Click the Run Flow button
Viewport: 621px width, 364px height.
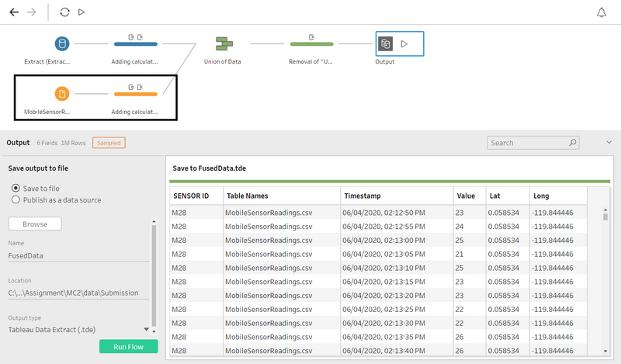coord(128,347)
